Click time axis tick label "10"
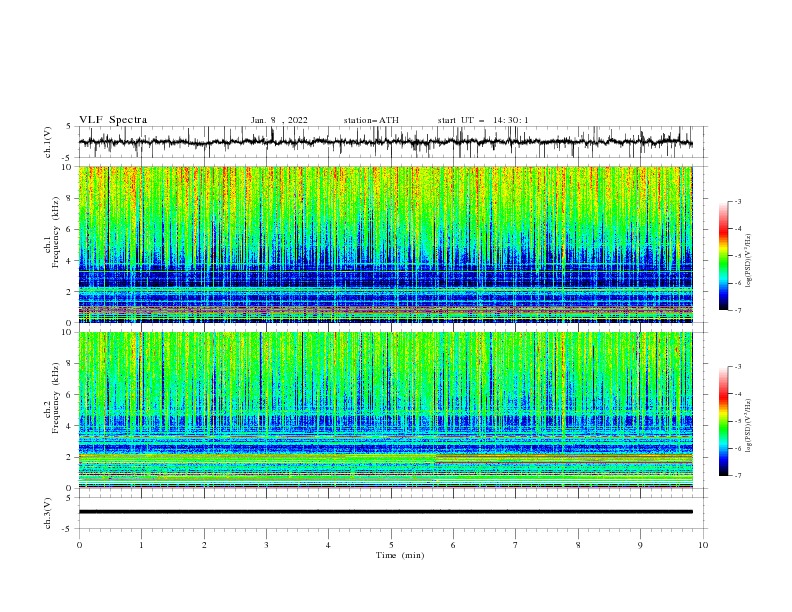 pos(703,545)
